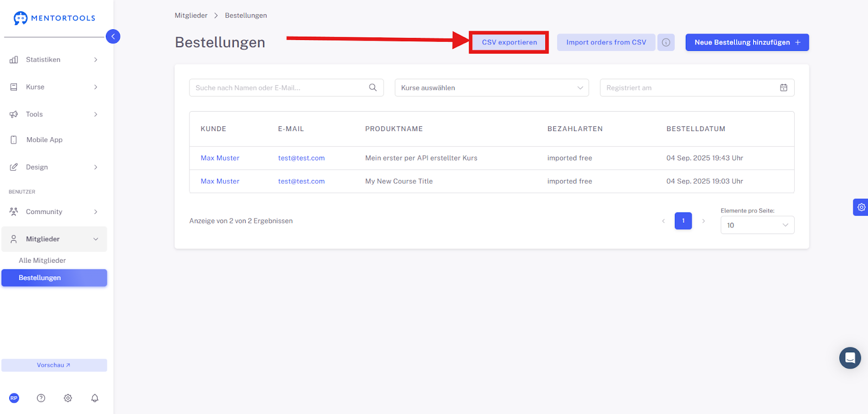
Task: Click the Design pencil icon
Action: [x=14, y=167]
